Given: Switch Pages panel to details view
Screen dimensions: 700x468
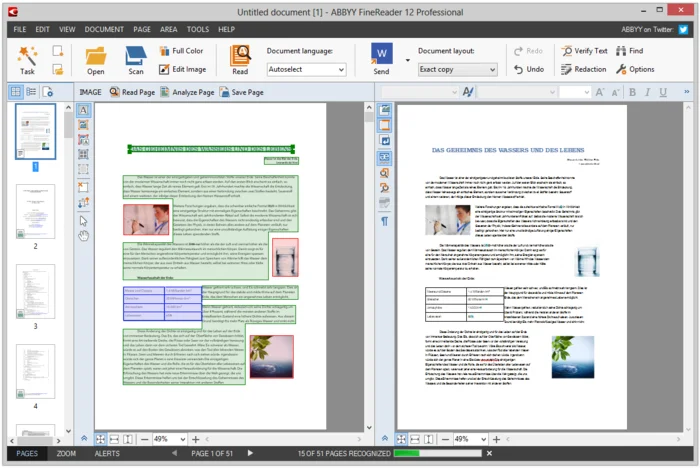Looking at the screenshot, I should [x=32, y=92].
